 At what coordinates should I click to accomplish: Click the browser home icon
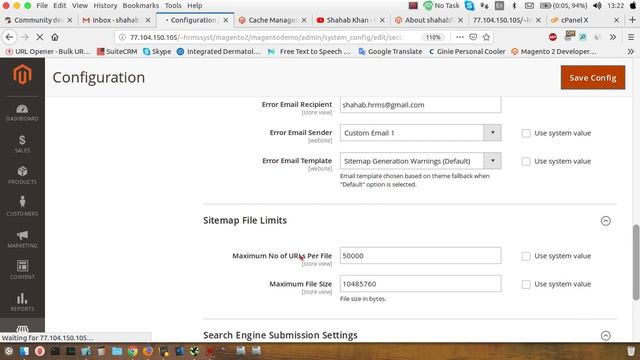pos(55,37)
